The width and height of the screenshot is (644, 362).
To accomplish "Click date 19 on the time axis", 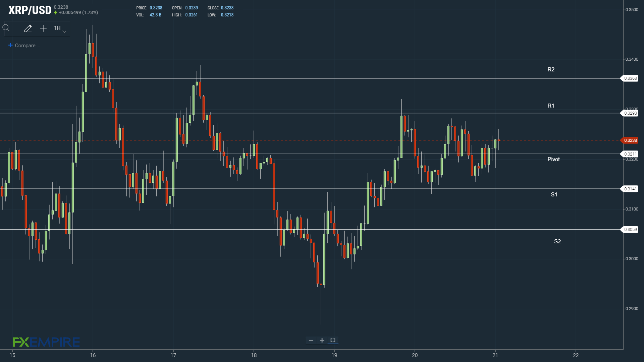I will (x=334, y=355).
